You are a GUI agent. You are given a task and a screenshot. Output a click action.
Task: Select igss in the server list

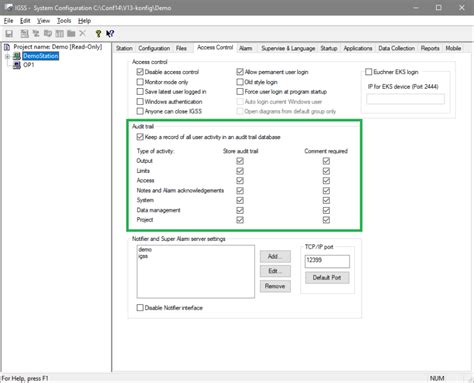click(143, 256)
